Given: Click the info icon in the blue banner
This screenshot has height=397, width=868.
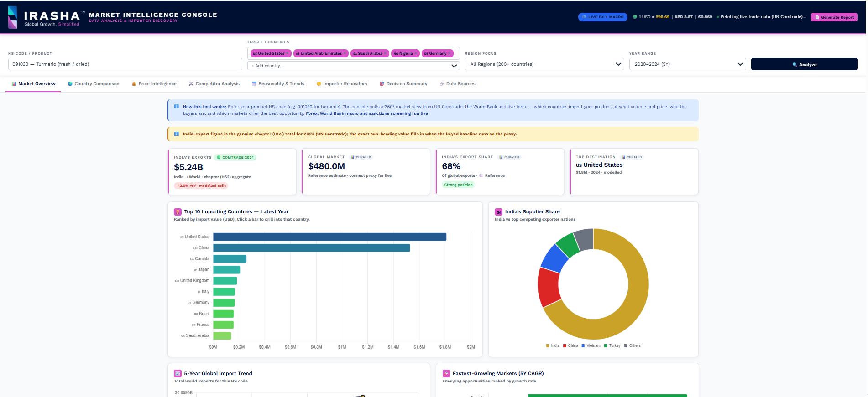Looking at the screenshot, I should click(177, 107).
